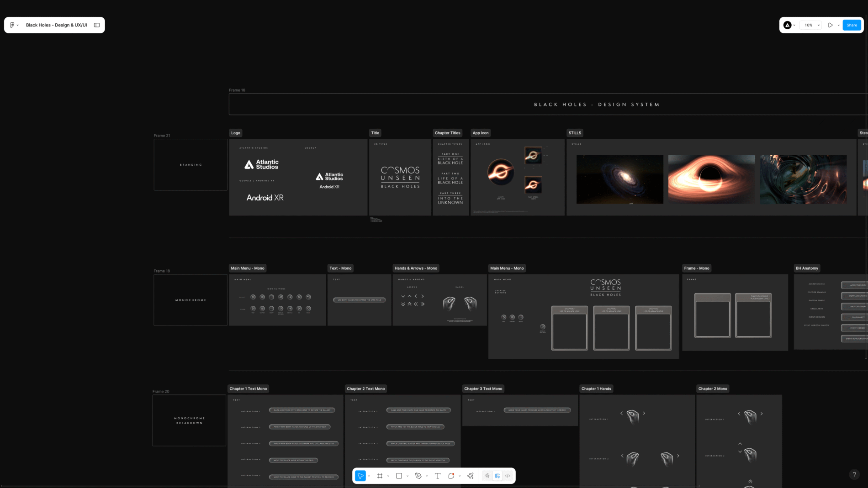Viewport: 868px width, 488px height.
Task: Select the Frame tool
Action: tap(380, 476)
